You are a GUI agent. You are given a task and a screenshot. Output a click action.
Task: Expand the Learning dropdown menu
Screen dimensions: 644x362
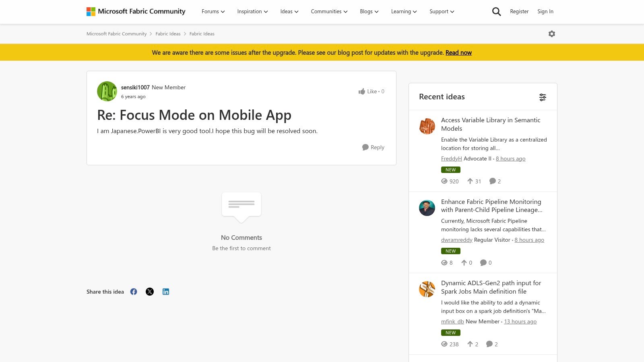tap(404, 12)
